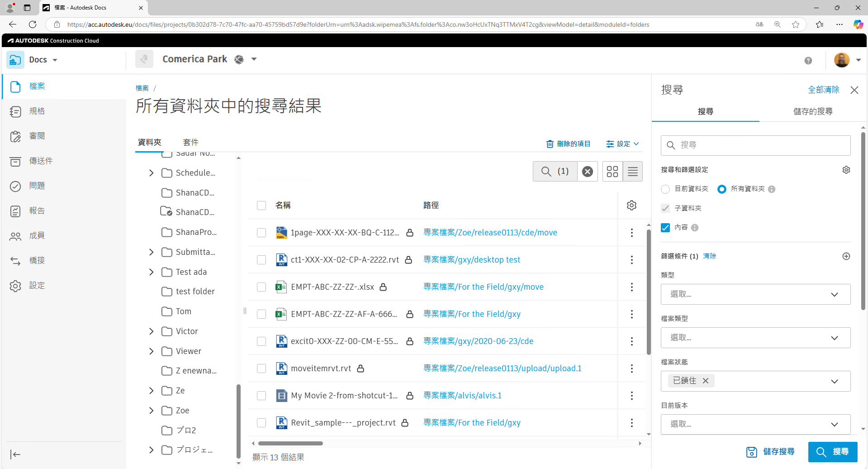The width and height of the screenshot is (868, 469).
Task: Open more actions for Revit_sample---_project.rvt row
Action: coord(632,423)
